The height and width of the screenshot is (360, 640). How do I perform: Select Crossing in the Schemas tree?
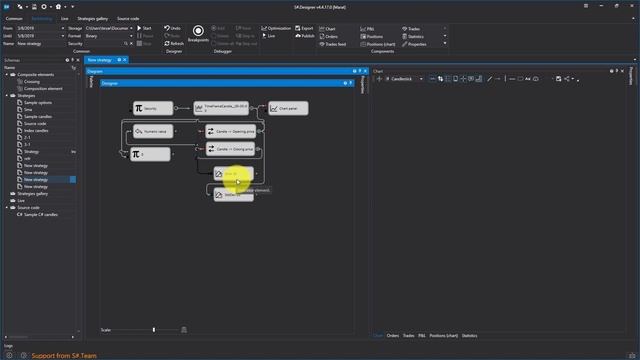[x=31, y=82]
